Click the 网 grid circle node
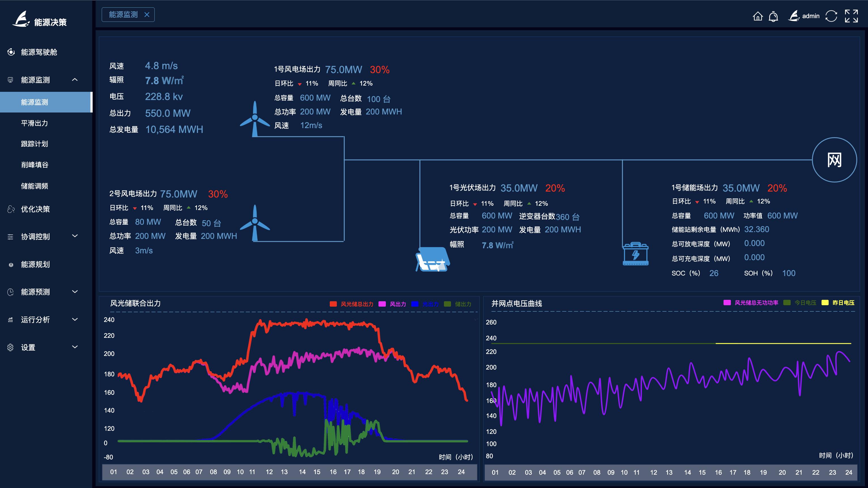The image size is (868, 488). (x=834, y=160)
